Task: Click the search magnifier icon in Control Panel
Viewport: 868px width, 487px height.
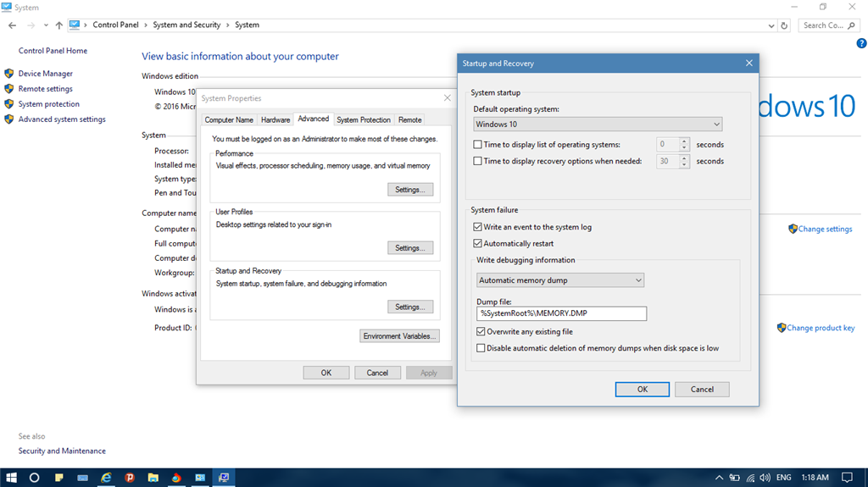Action: coord(851,25)
